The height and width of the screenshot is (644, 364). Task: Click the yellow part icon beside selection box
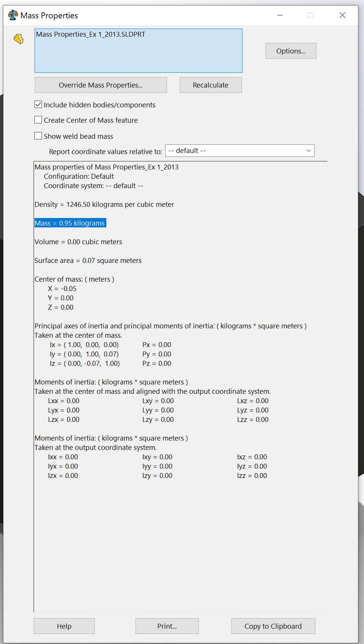click(x=18, y=39)
